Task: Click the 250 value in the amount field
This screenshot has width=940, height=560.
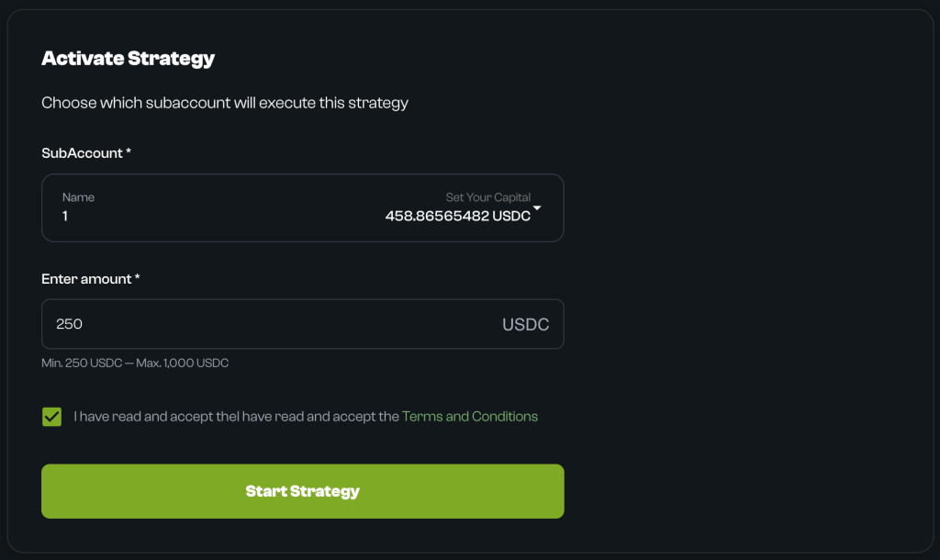Action: click(x=69, y=324)
